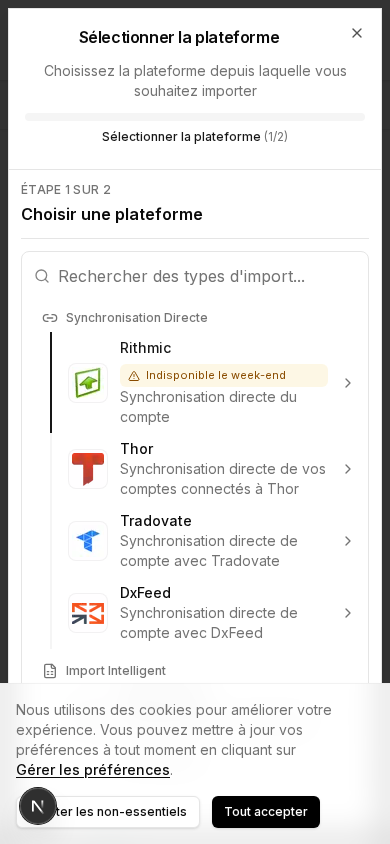390x844 pixels.
Task: Click the search magnifier icon
Action: point(42,276)
